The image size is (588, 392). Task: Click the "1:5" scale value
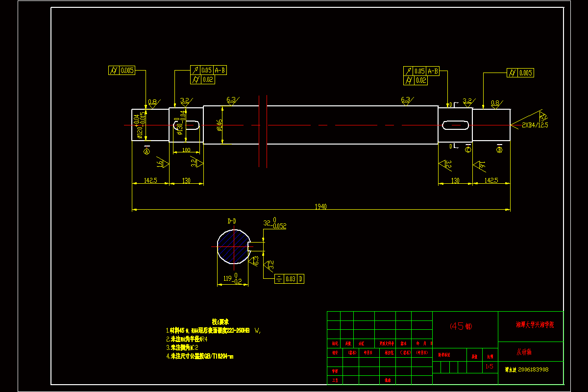pyautogui.click(x=489, y=367)
